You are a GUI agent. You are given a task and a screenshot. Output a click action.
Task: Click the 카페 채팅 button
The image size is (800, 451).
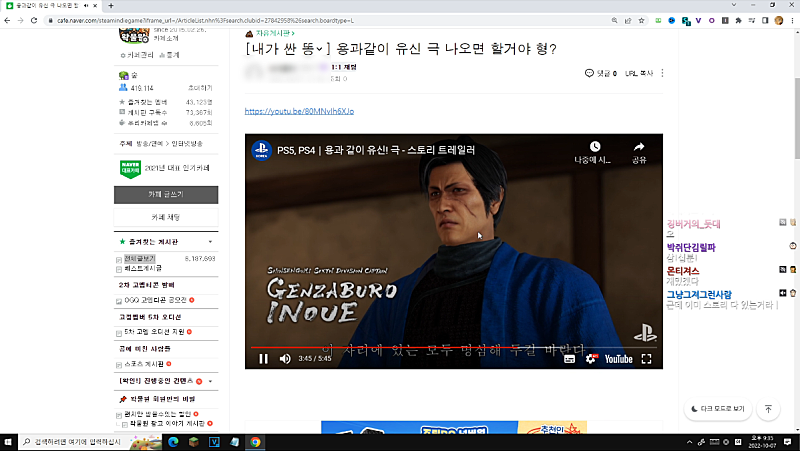click(x=167, y=217)
